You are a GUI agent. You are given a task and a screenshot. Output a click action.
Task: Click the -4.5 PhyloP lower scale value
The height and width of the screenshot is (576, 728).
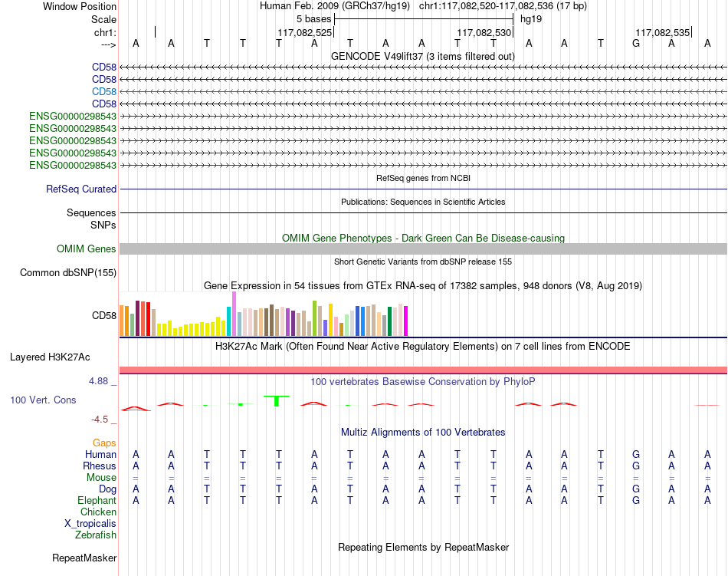pos(100,420)
